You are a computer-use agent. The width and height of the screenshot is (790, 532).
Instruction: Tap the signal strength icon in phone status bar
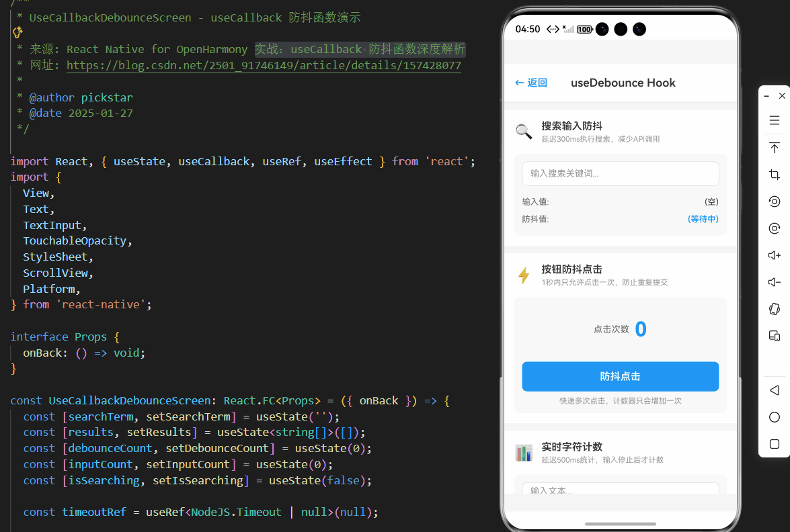pyautogui.click(x=568, y=29)
